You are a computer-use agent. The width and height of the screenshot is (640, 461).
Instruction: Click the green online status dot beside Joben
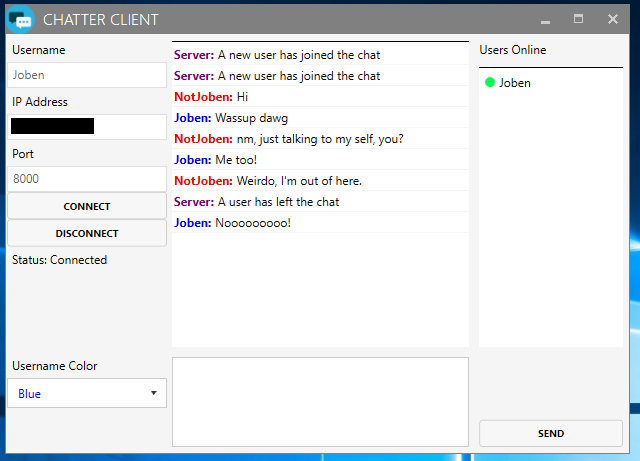tap(490, 82)
